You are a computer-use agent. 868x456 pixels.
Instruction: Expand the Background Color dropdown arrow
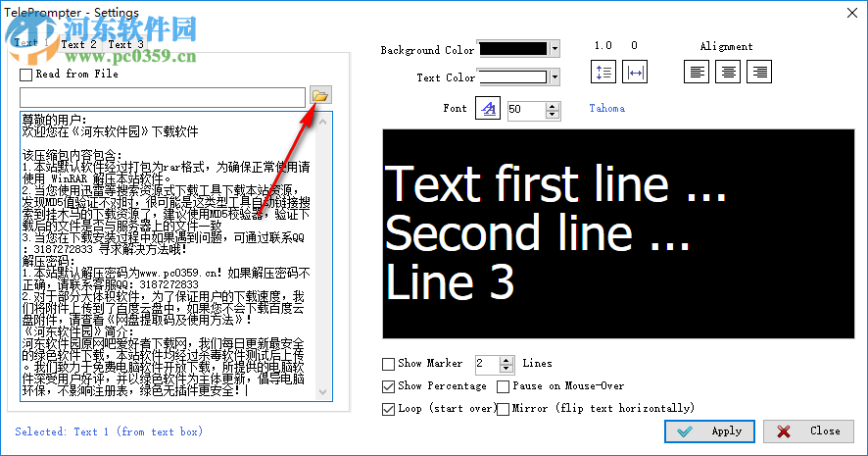click(555, 49)
